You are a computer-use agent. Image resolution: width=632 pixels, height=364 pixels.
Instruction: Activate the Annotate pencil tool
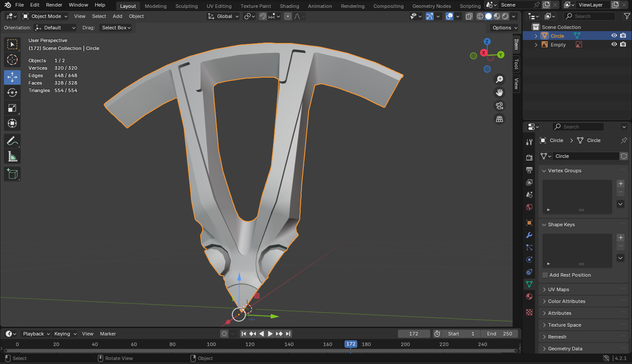tap(12, 141)
